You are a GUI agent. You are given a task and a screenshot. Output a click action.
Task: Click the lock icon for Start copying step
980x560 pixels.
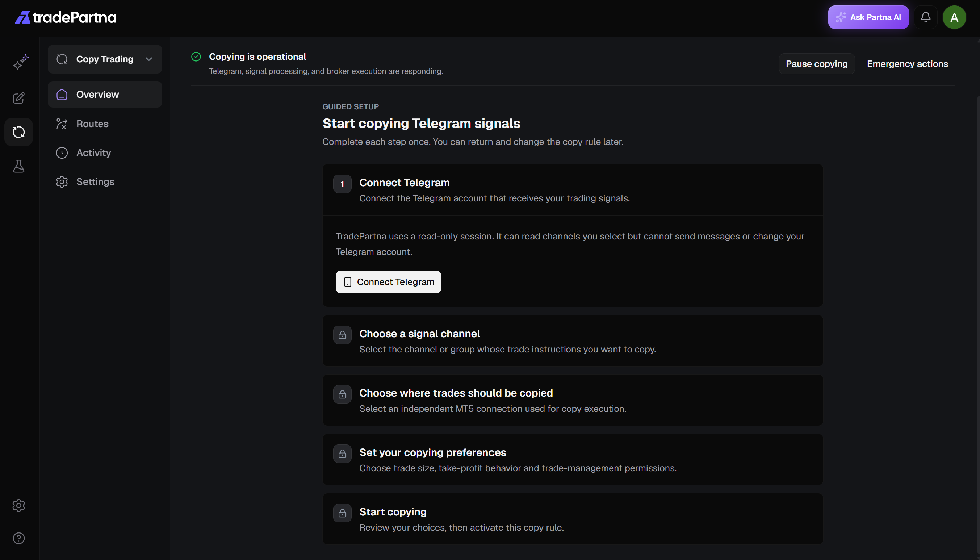pyautogui.click(x=342, y=513)
